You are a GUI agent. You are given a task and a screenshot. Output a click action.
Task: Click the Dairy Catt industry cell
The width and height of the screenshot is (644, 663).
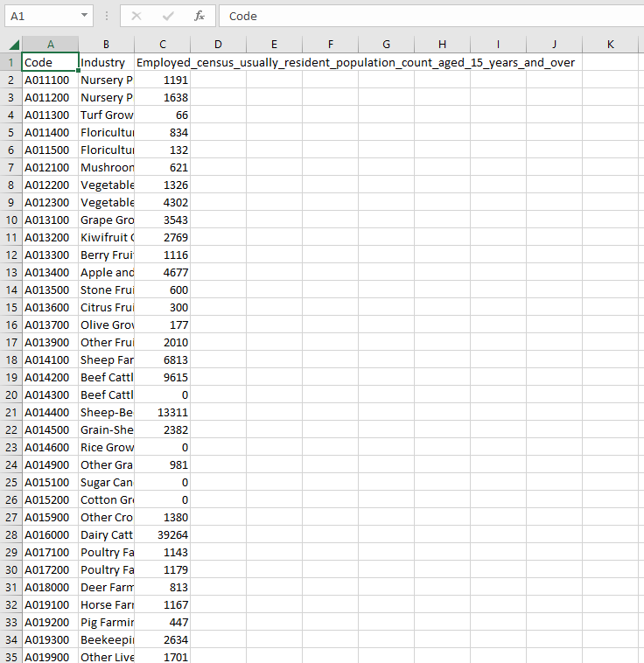[106, 535]
